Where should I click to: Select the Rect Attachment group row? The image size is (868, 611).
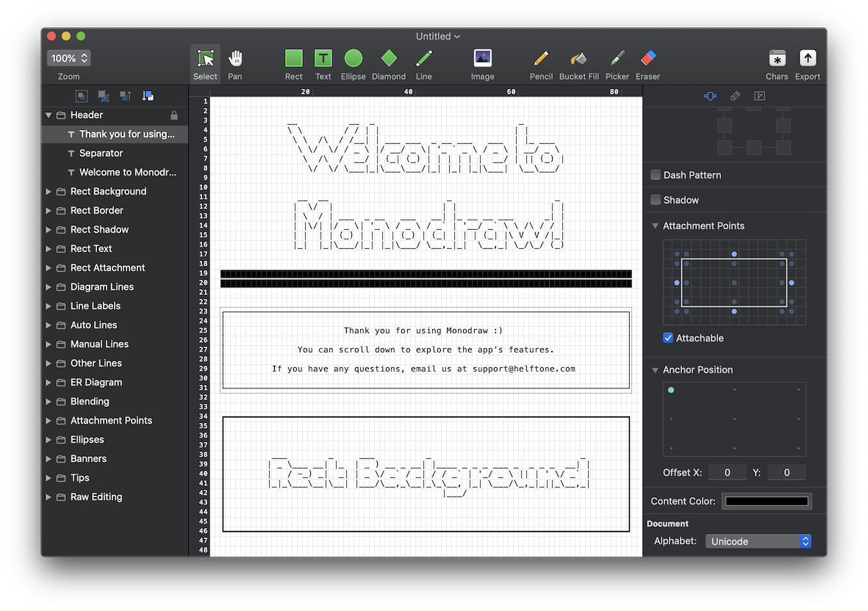pyautogui.click(x=115, y=267)
